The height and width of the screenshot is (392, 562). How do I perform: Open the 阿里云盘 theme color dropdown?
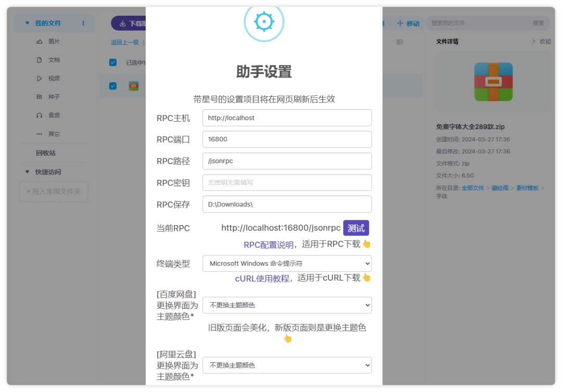[x=287, y=365]
